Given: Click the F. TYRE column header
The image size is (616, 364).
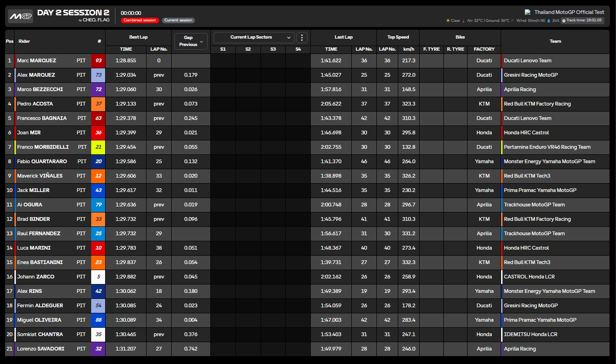Looking at the screenshot, I should [x=431, y=49].
